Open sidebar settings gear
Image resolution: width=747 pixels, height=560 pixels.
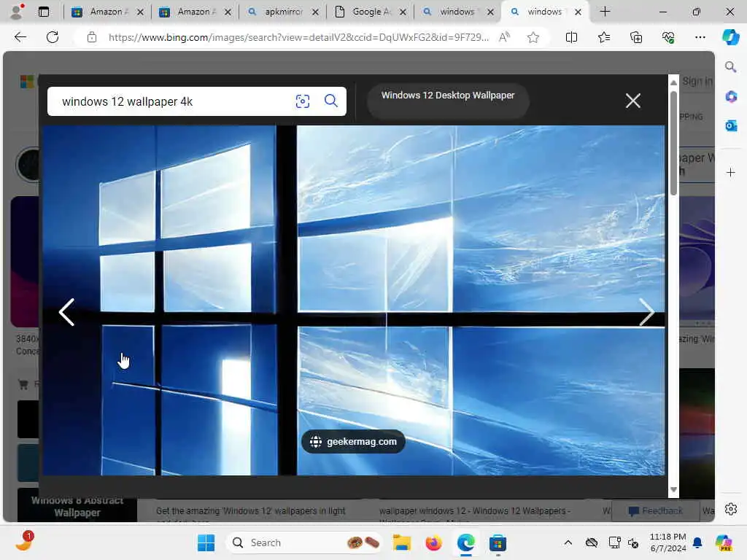point(731,509)
